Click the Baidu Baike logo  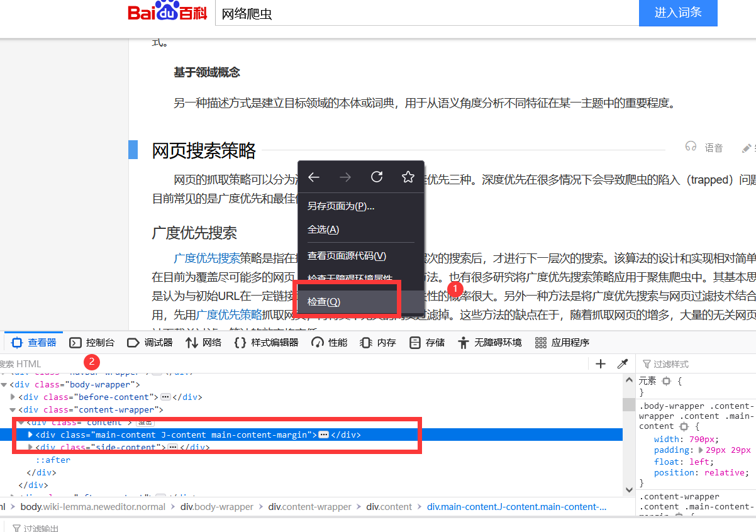(167, 13)
